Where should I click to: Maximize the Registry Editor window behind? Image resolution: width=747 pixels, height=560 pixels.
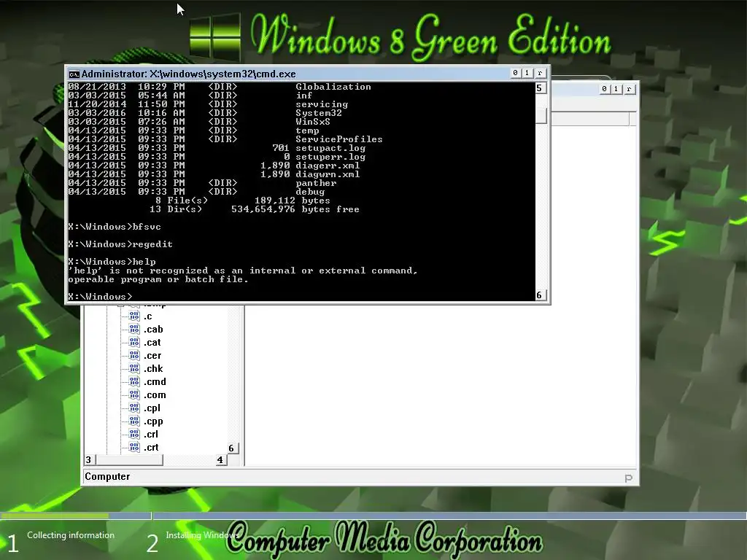click(x=616, y=88)
